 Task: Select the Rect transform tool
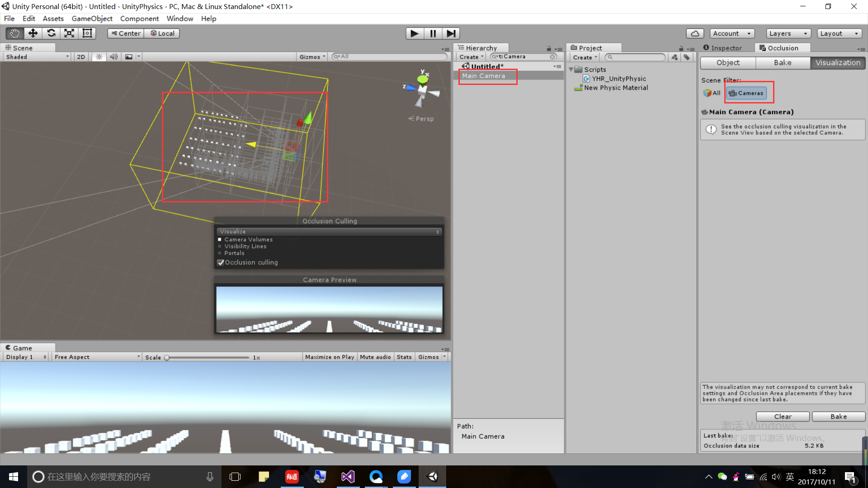click(x=87, y=33)
